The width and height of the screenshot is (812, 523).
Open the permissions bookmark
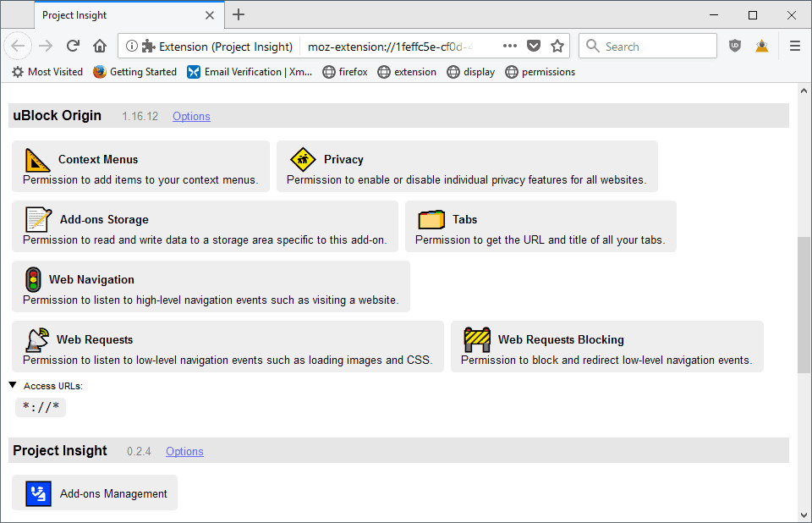540,72
